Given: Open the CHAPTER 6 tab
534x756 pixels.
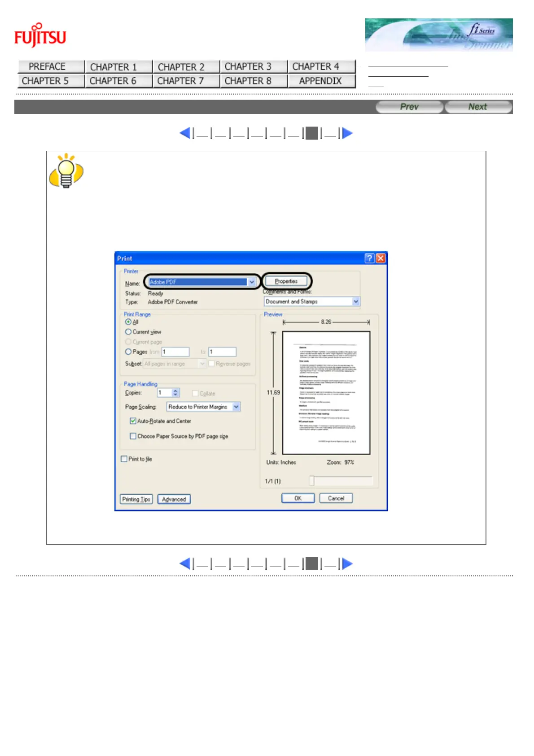Looking at the screenshot, I should tap(118, 81).
